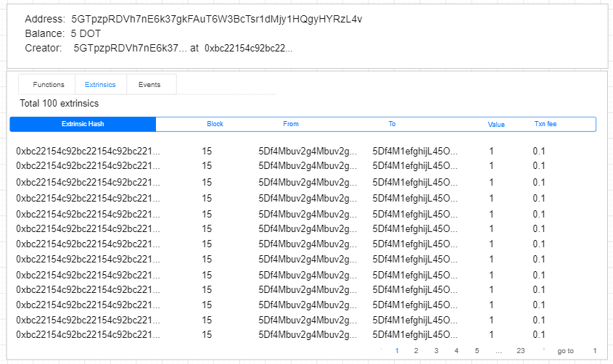This screenshot has width=613, height=364.
Task: Jump to page 2 in pagination
Action: coord(416,351)
